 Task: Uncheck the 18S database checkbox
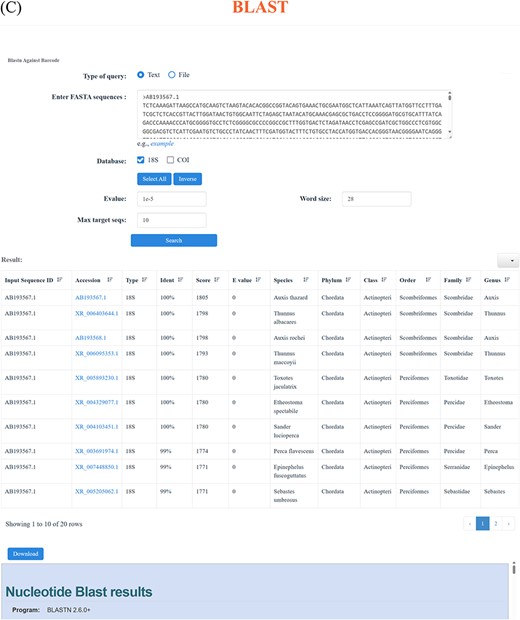[140, 160]
